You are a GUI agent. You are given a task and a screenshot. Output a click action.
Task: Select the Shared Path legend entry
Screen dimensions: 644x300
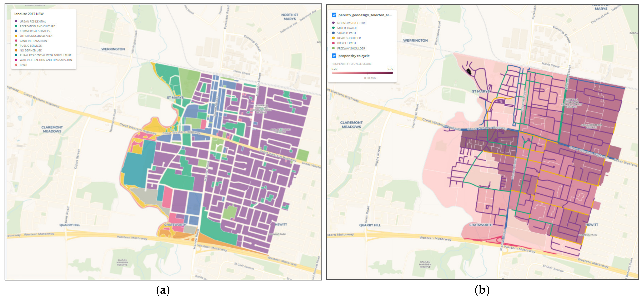coord(346,33)
